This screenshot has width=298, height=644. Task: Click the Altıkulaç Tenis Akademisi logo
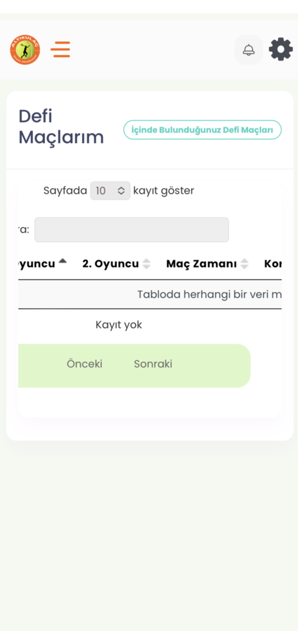(x=25, y=49)
